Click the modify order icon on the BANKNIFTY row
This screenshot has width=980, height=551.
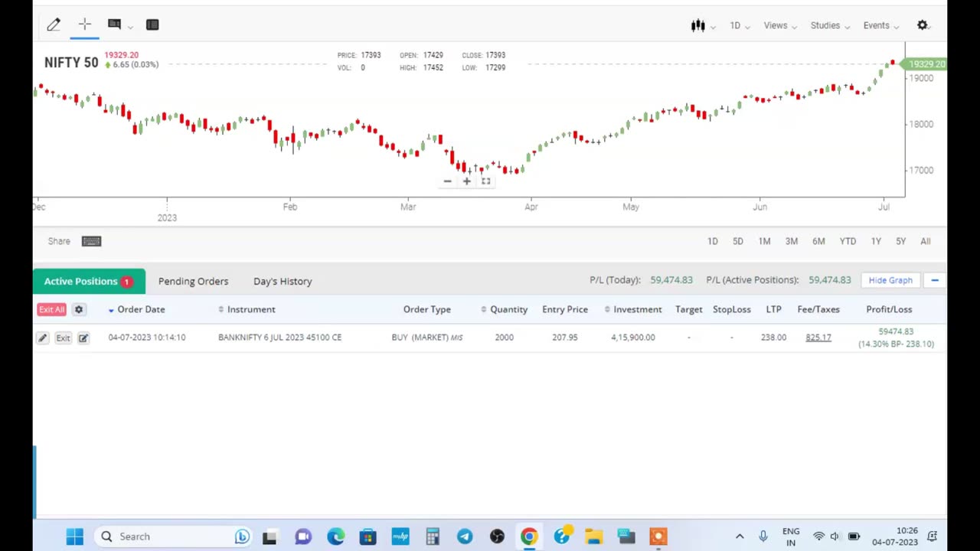tap(83, 337)
